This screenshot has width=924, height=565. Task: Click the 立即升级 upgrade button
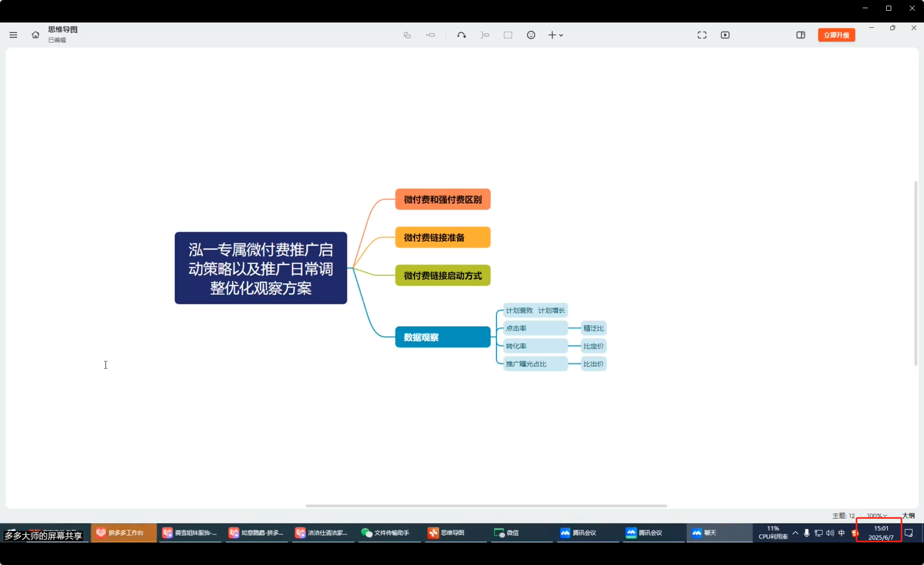coord(836,35)
